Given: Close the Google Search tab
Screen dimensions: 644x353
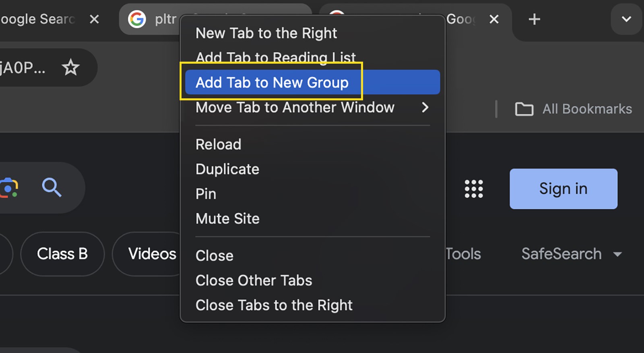Looking at the screenshot, I should point(94,19).
